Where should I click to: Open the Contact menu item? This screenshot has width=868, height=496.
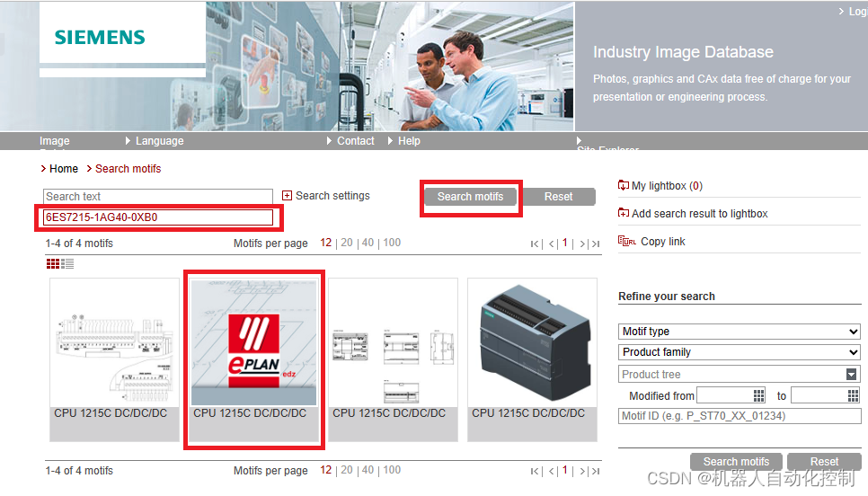355,141
